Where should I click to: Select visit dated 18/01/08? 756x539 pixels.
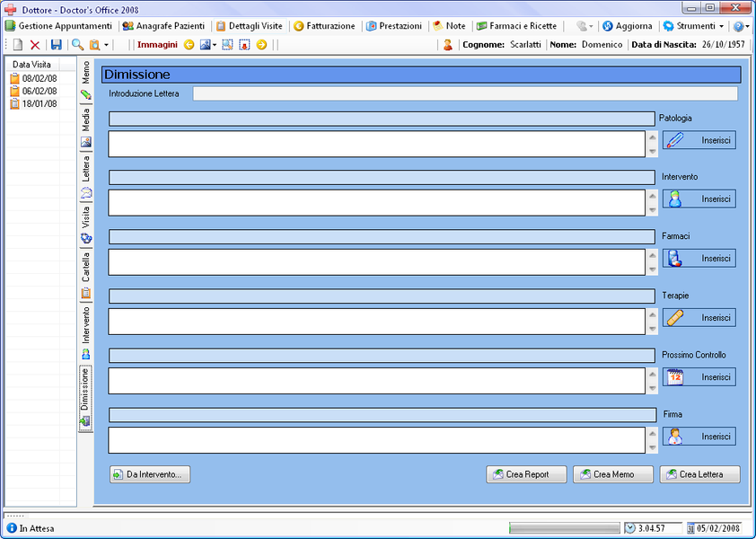click(34, 103)
